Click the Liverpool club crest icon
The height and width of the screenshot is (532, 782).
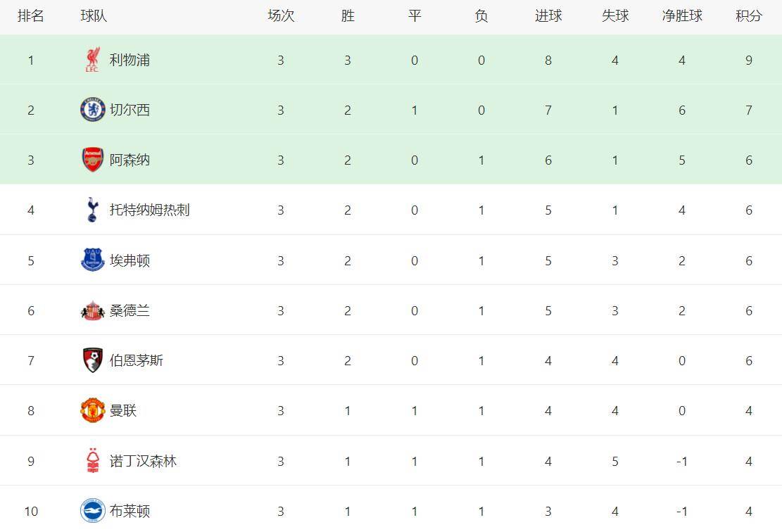pos(92,60)
